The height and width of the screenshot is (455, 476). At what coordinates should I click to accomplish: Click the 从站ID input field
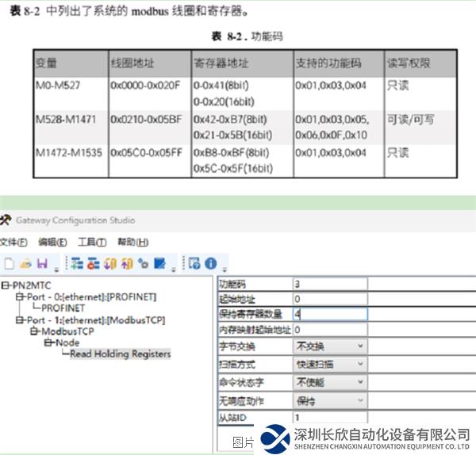pos(330,417)
